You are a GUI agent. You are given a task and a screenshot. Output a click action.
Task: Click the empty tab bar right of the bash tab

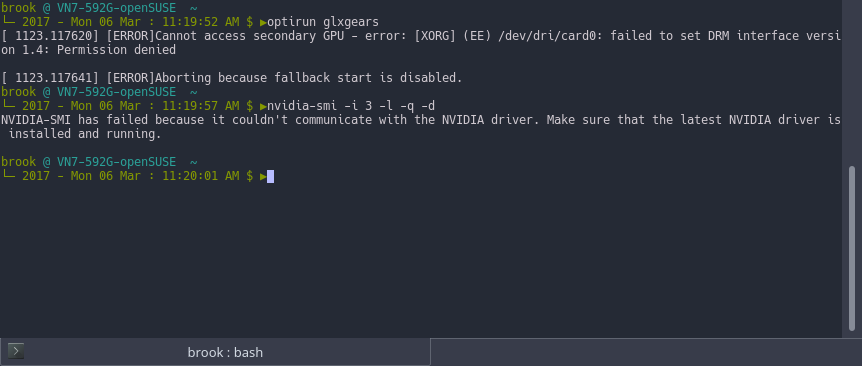click(x=646, y=352)
